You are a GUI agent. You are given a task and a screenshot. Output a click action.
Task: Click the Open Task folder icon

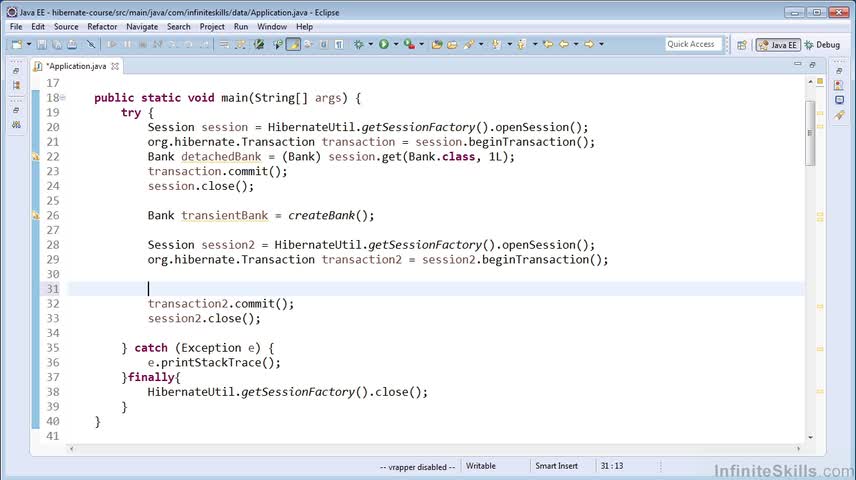tap(452, 44)
